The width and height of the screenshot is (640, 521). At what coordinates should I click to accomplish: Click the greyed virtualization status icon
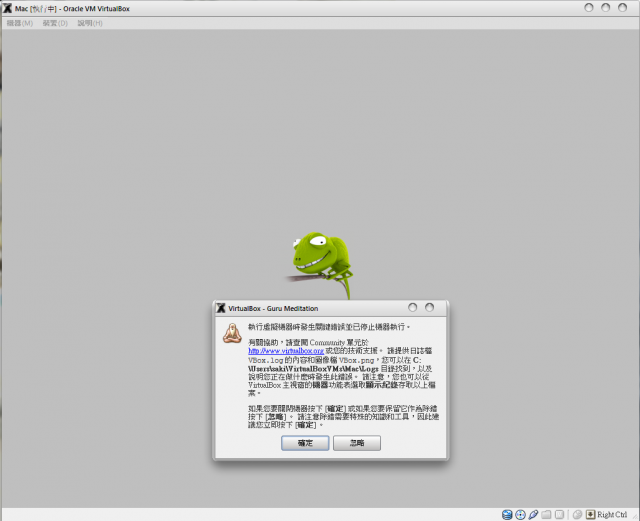[x=560, y=514]
